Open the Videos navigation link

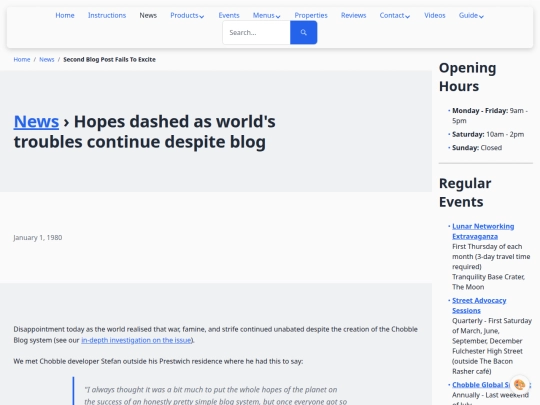[435, 15]
